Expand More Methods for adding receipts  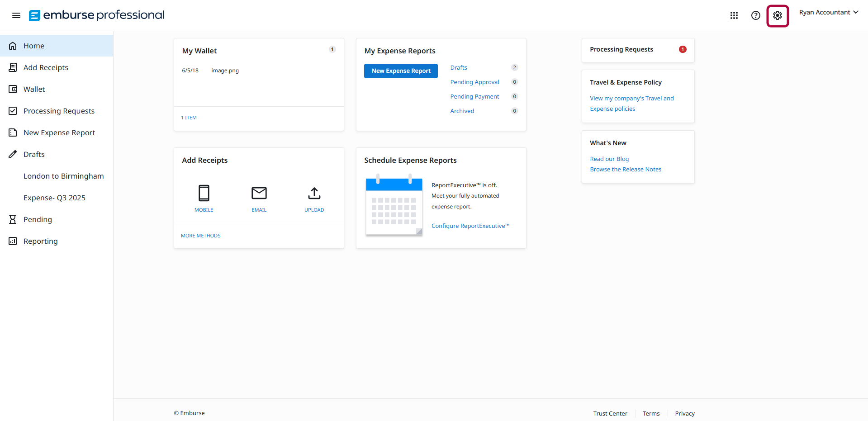point(200,235)
